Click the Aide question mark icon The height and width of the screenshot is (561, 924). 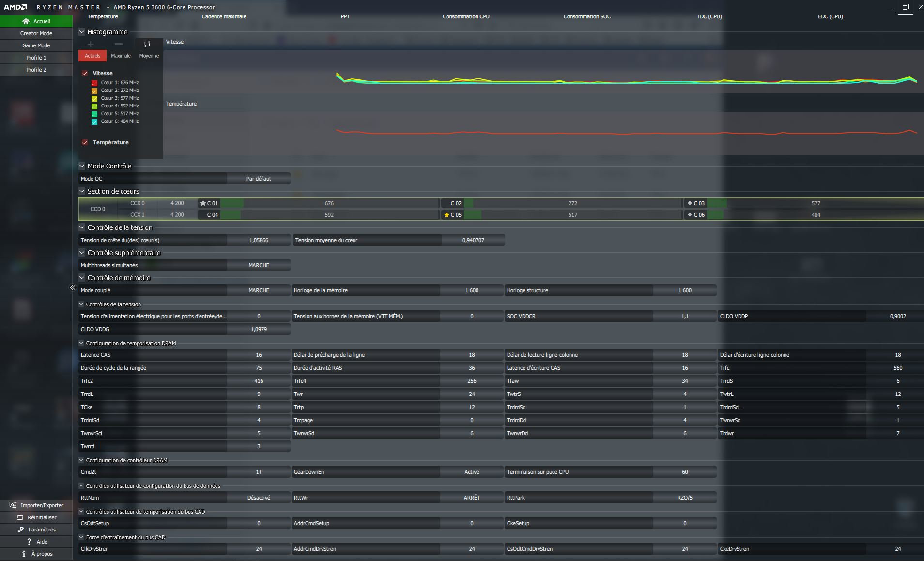coord(29,542)
